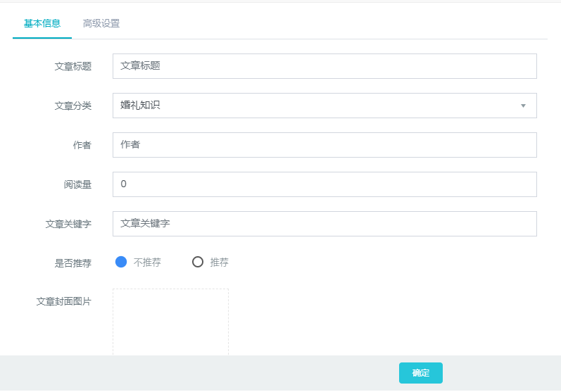
Task: Click the 文章分类 field label
Action: point(73,106)
